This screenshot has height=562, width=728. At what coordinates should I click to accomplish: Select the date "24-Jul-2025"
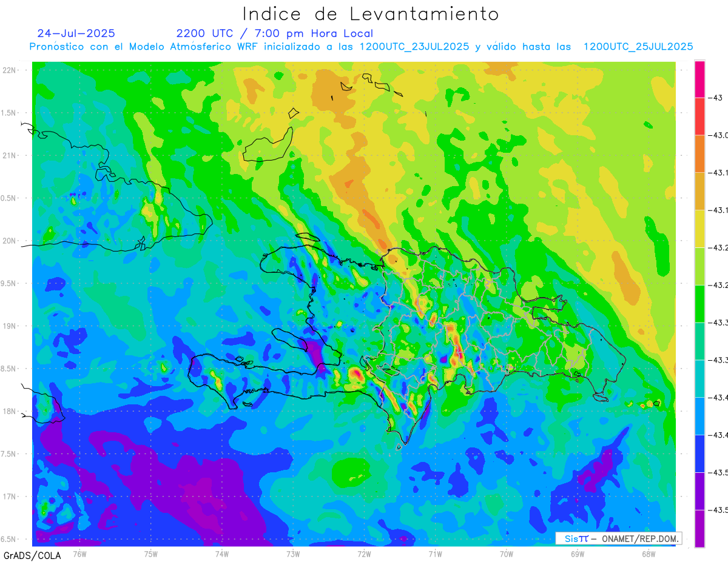pos(76,33)
